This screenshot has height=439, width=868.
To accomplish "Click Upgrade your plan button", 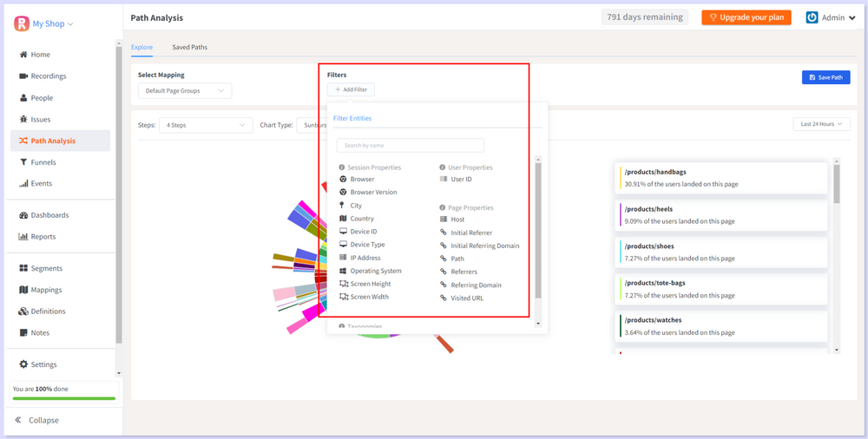I will tap(746, 17).
